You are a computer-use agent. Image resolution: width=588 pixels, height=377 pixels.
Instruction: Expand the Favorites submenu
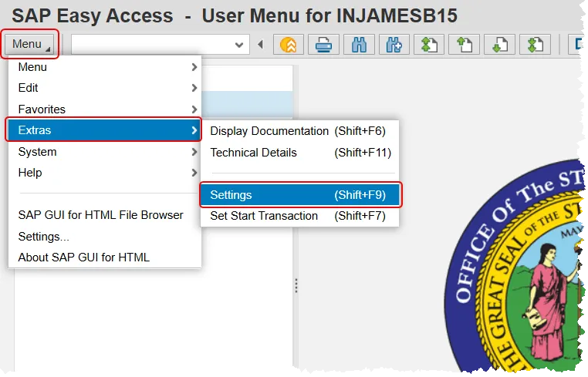pos(105,109)
